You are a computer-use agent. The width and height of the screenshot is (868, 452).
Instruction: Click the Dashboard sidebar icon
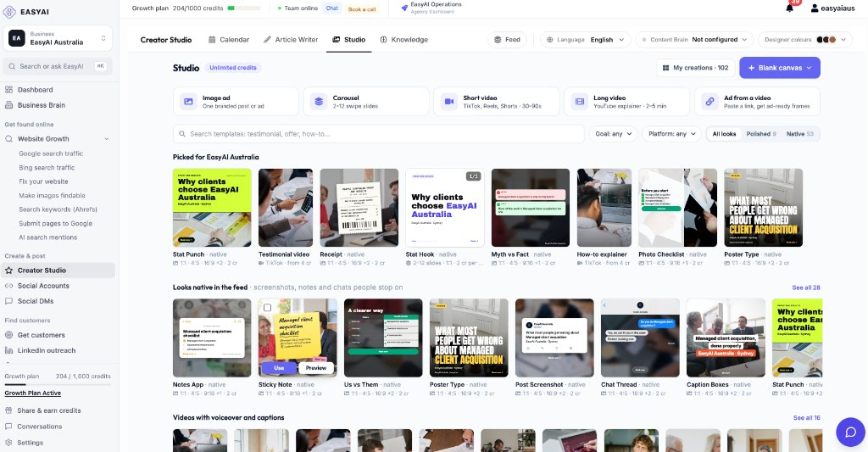point(8,90)
